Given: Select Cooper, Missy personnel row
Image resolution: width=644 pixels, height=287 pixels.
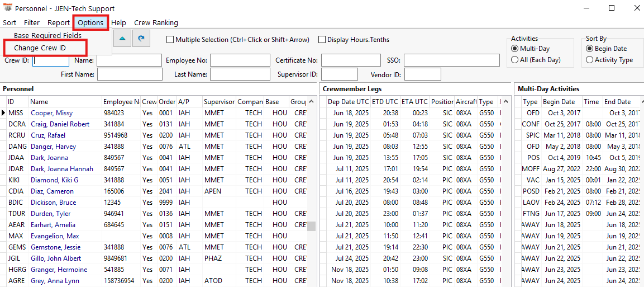Looking at the screenshot, I should pos(51,113).
